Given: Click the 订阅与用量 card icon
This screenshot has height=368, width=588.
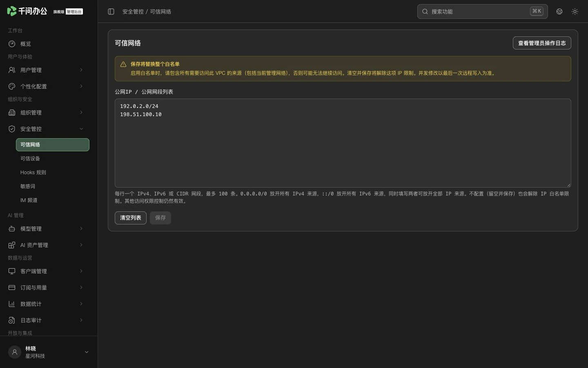Looking at the screenshot, I should 12,287.
